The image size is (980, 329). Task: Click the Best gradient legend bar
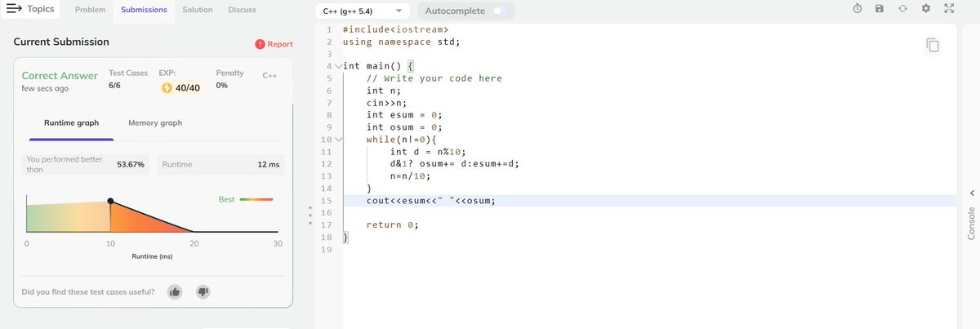256,199
